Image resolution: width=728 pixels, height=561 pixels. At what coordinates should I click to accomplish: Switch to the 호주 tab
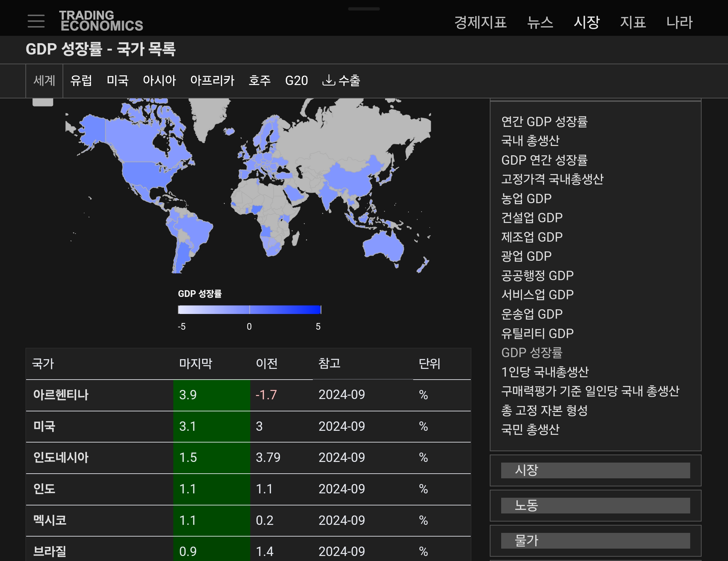tap(260, 81)
